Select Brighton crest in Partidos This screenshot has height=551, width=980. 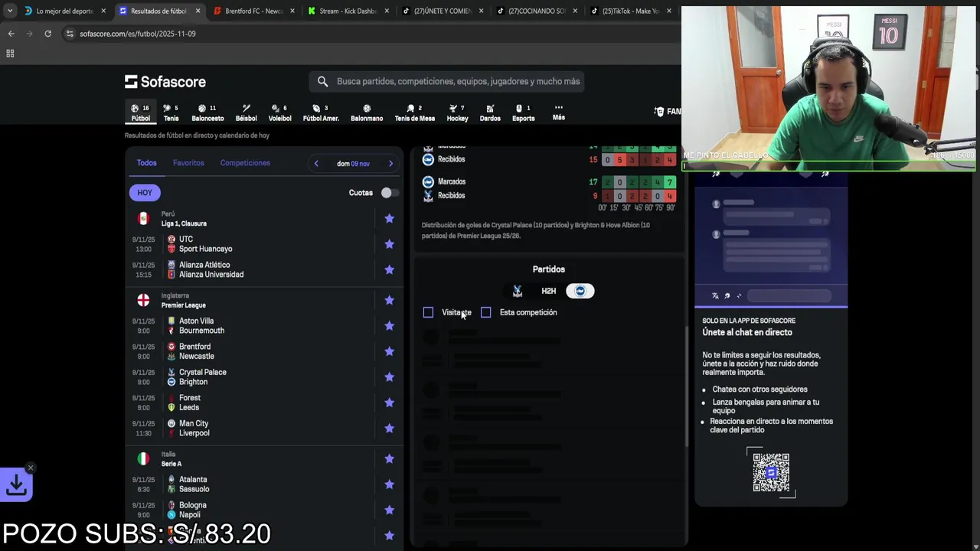[x=580, y=291]
